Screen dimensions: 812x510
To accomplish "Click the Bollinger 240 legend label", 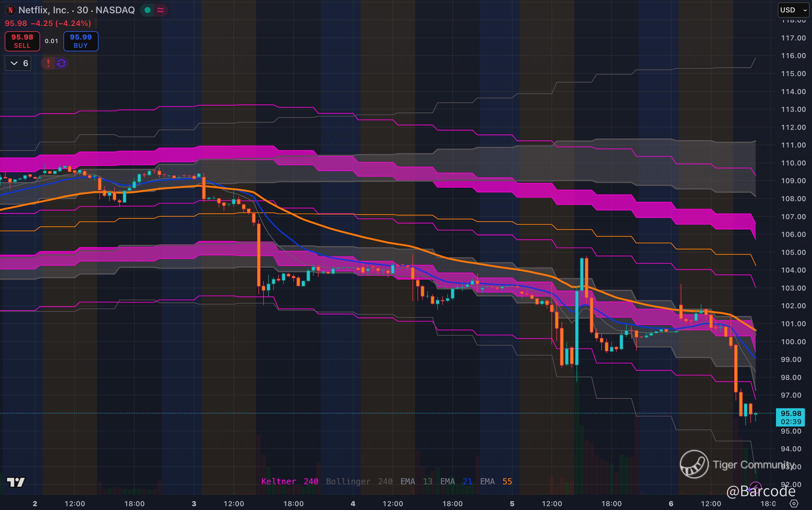I will [x=359, y=481].
